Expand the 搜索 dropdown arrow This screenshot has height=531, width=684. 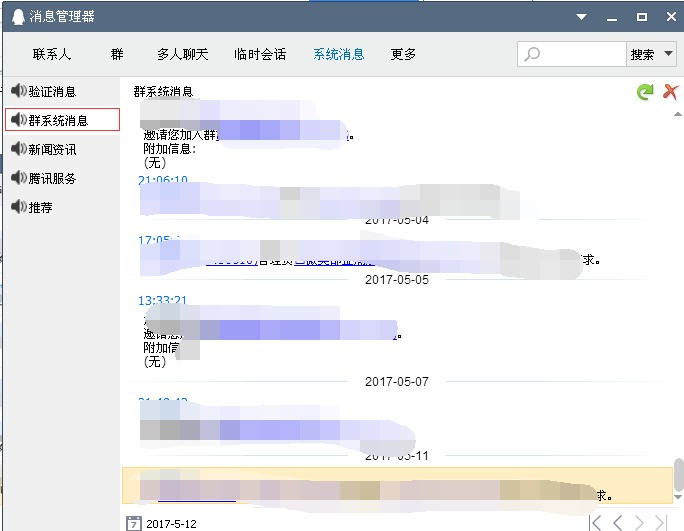click(x=668, y=54)
